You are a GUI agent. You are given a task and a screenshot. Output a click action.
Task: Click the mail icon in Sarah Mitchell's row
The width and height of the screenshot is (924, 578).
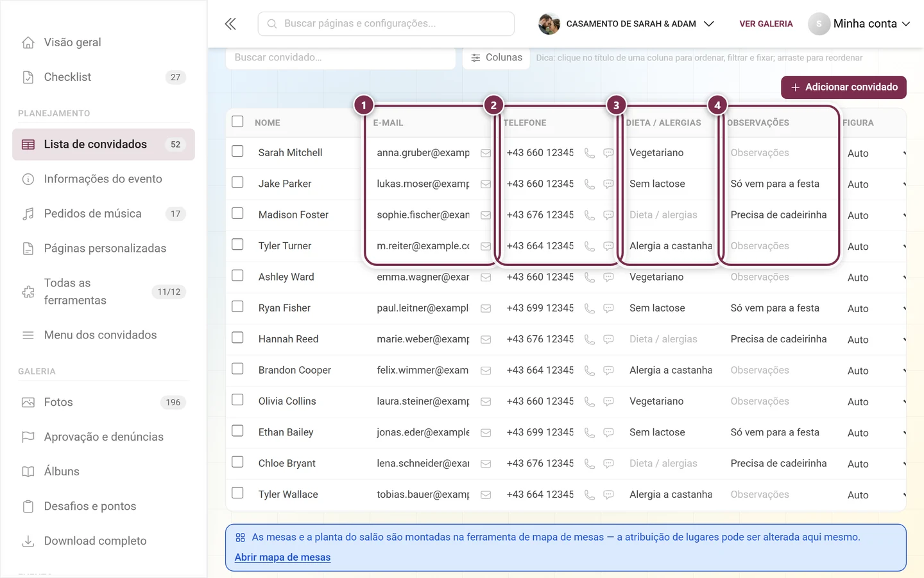click(486, 153)
